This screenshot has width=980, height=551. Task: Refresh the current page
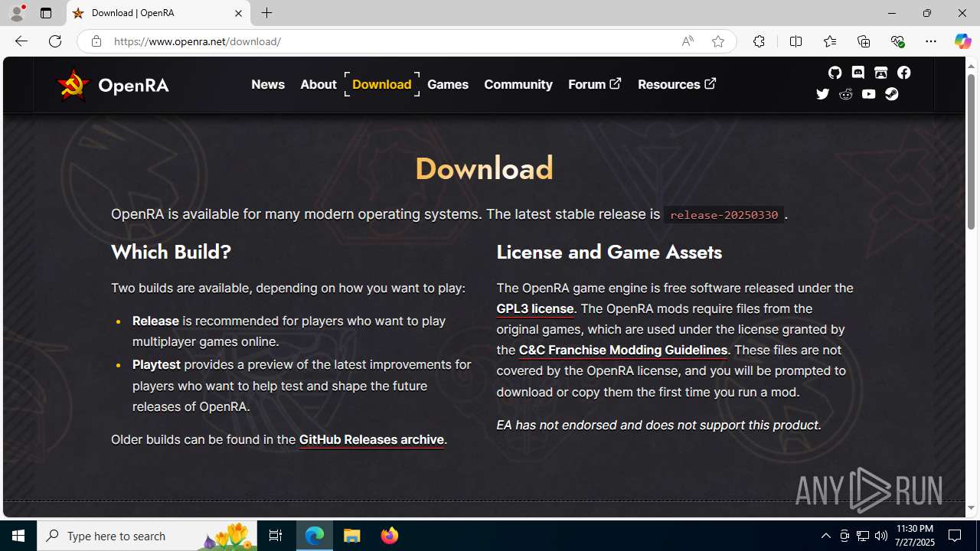click(55, 41)
